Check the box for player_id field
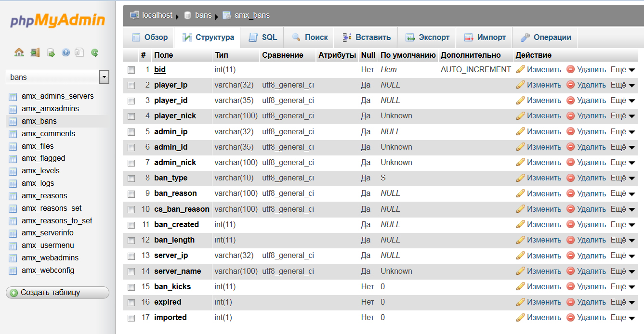644x334 pixels. pos(131,101)
